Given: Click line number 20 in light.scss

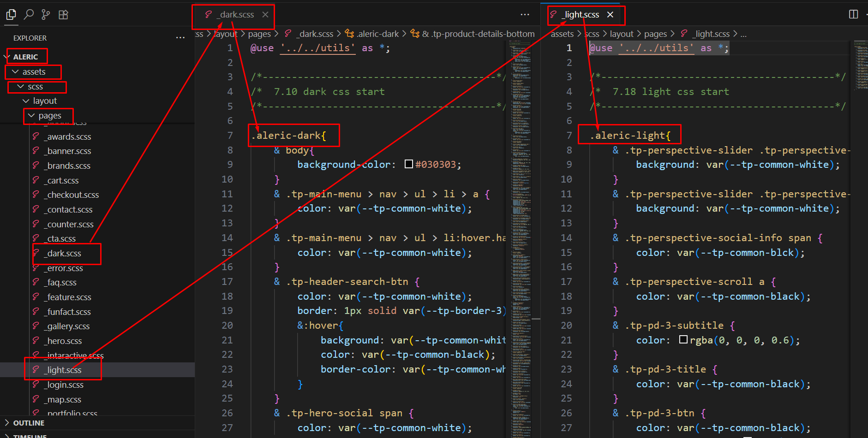Looking at the screenshot, I should pos(566,326).
